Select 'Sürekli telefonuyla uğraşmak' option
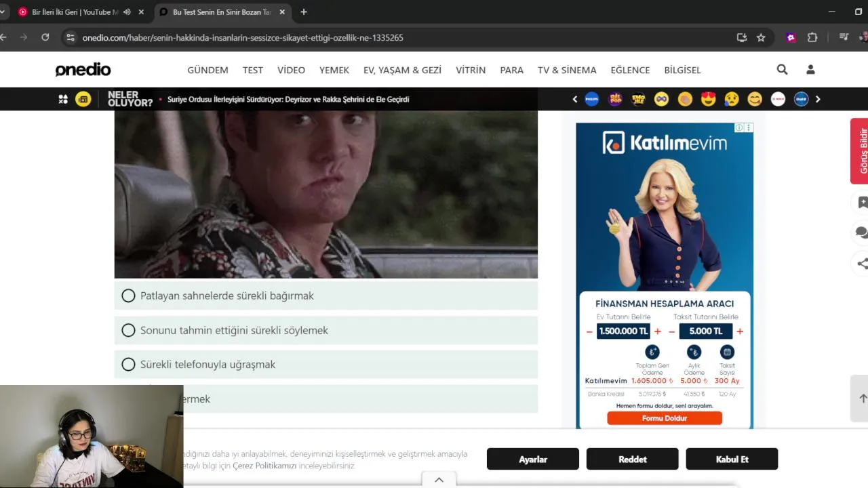The width and height of the screenshot is (868, 488). pyautogui.click(x=326, y=365)
